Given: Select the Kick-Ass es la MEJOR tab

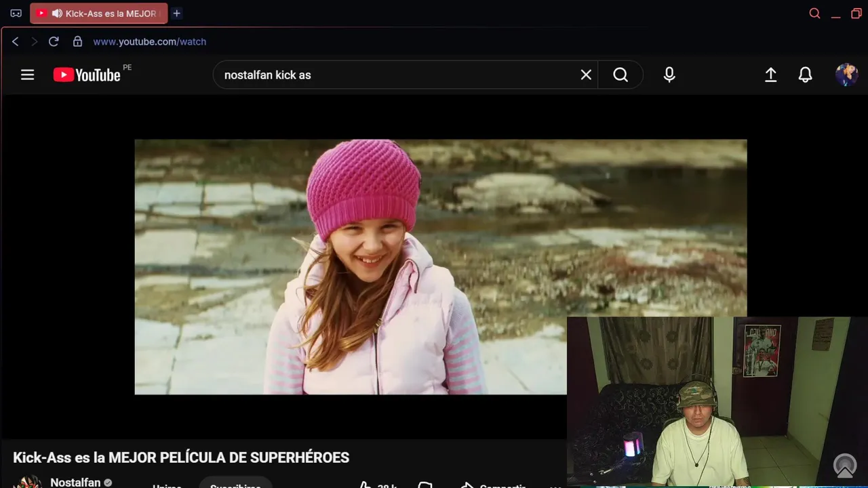Looking at the screenshot, I should [x=99, y=13].
